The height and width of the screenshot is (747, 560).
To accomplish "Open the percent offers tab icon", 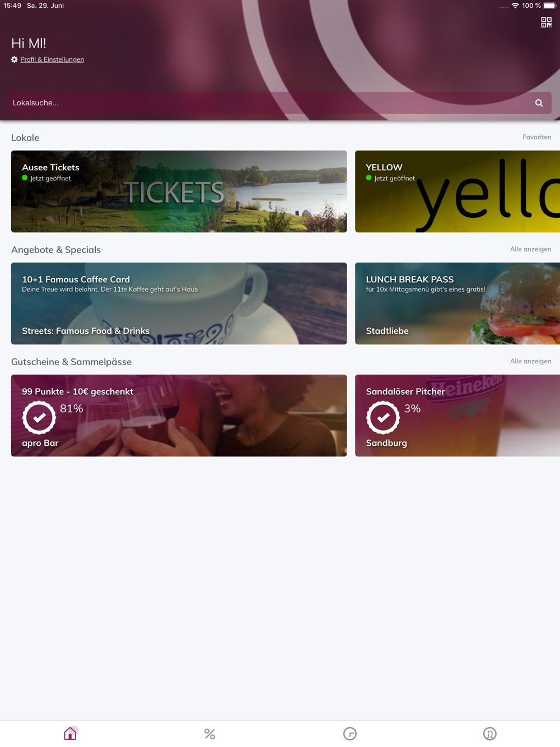I will [x=210, y=734].
